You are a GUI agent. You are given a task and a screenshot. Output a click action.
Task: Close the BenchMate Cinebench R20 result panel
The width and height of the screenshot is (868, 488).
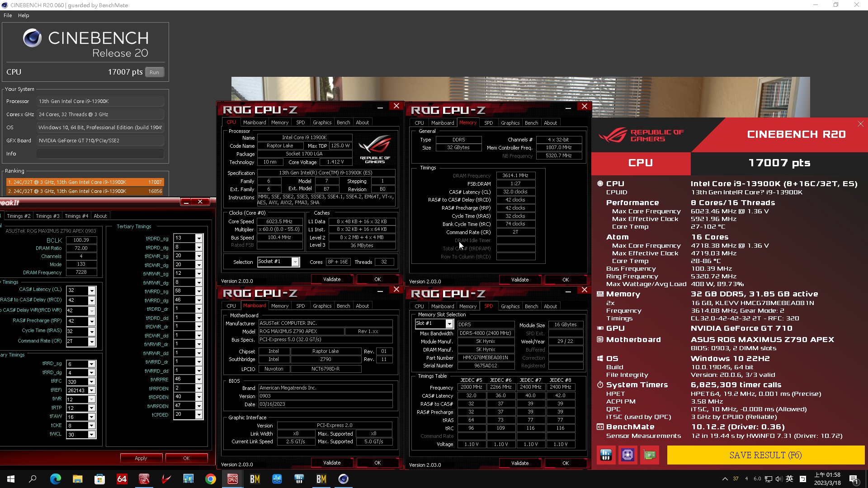[x=860, y=124]
